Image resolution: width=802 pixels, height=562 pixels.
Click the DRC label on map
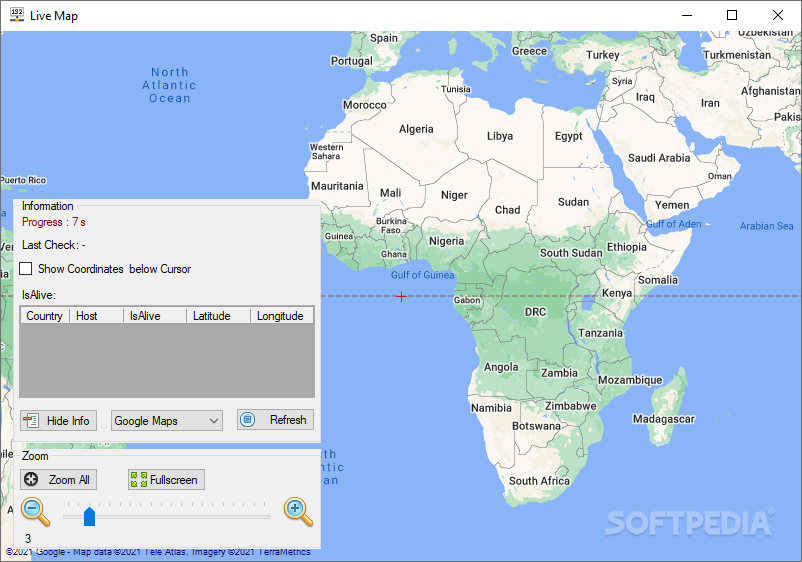[x=536, y=312]
